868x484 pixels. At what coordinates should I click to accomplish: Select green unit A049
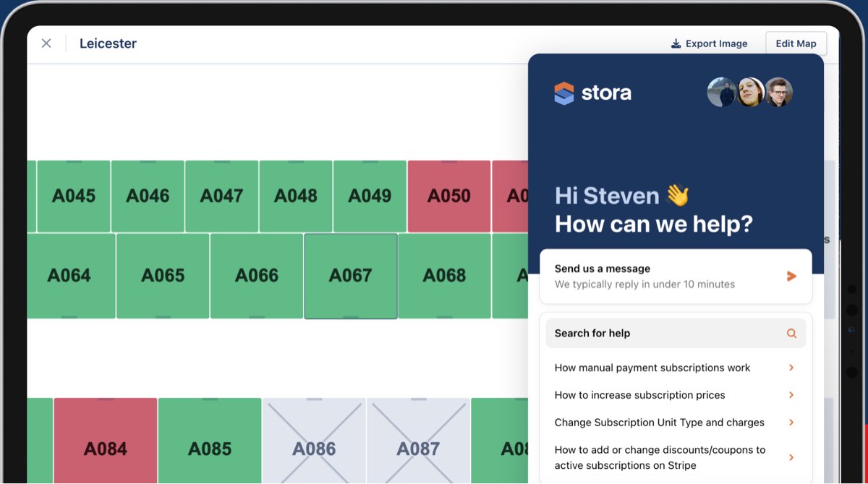[x=370, y=196]
